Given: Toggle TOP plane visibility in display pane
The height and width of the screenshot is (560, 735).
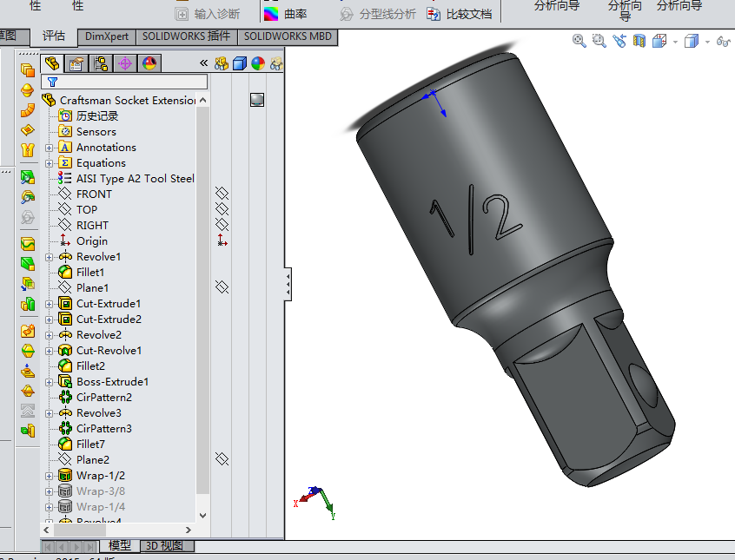Looking at the screenshot, I should (x=222, y=208).
